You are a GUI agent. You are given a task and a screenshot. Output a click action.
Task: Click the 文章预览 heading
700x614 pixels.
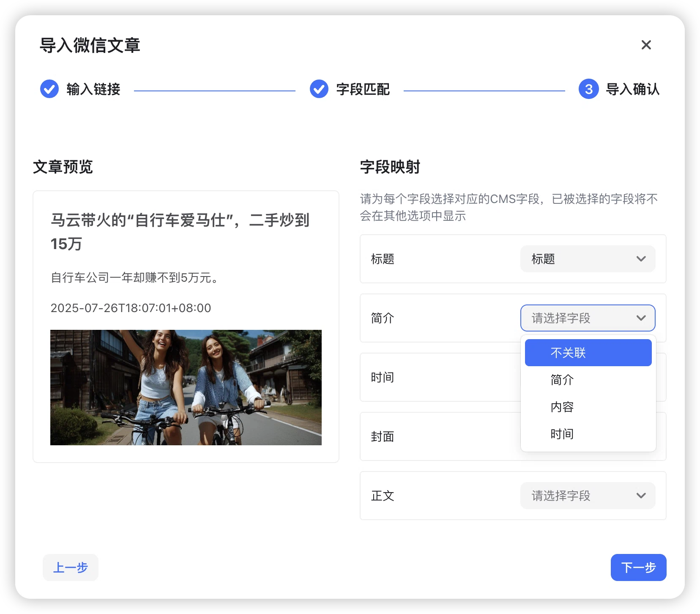click(x=63, y=167)
